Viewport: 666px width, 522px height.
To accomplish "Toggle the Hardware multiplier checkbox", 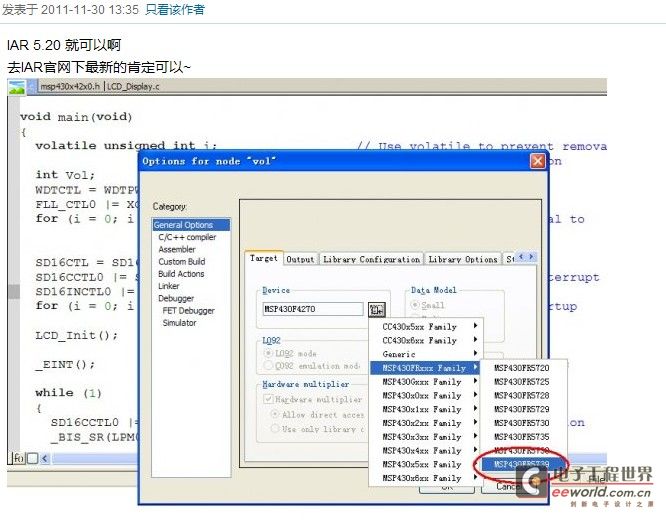I will coord(268,399).
